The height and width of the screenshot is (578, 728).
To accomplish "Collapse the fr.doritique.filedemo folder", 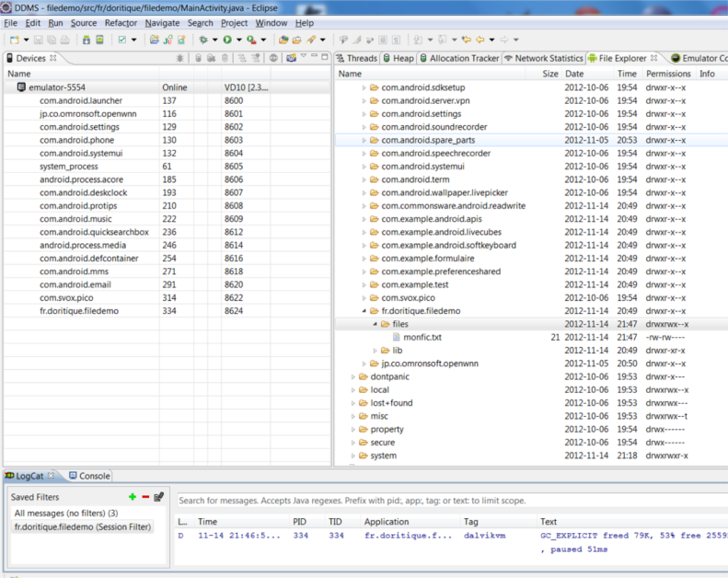I will point(364,311).
